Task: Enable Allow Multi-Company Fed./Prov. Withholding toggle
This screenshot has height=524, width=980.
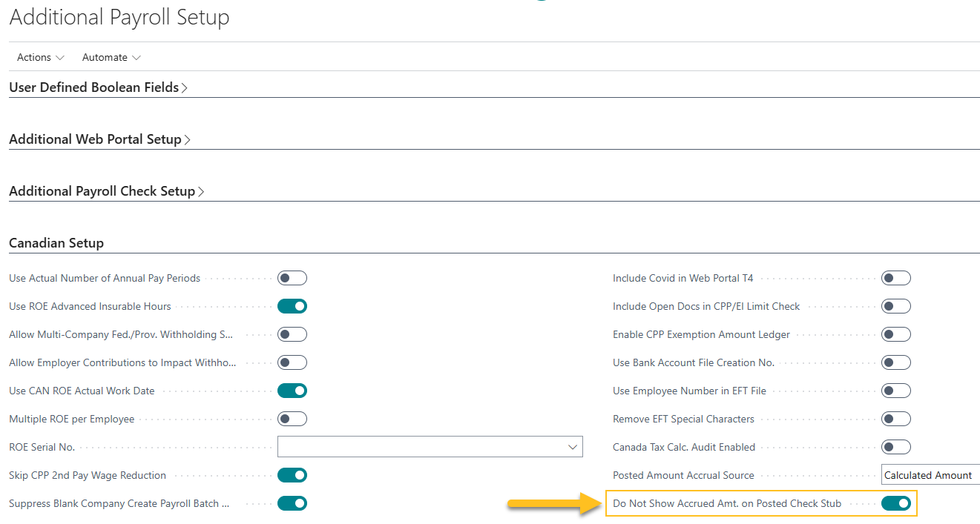Action: point(292,334)
